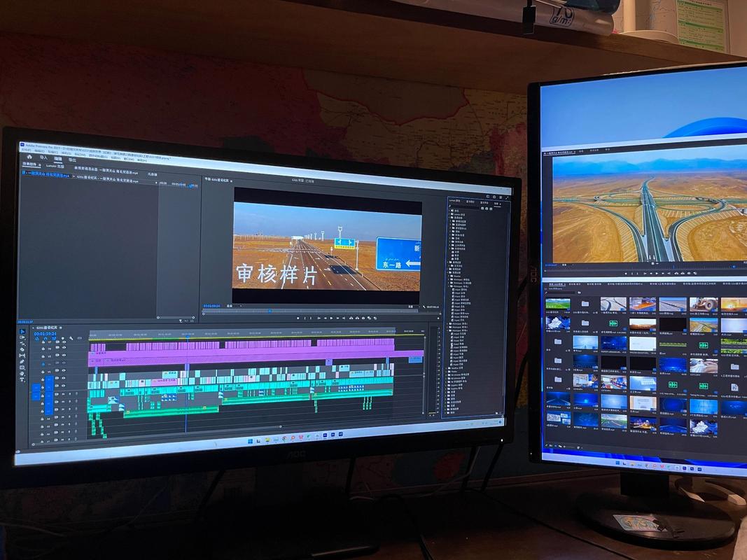Screen dimensions: 747x560
Task: Switch to the Lumetri scopes tab
Action: (55, 166)
